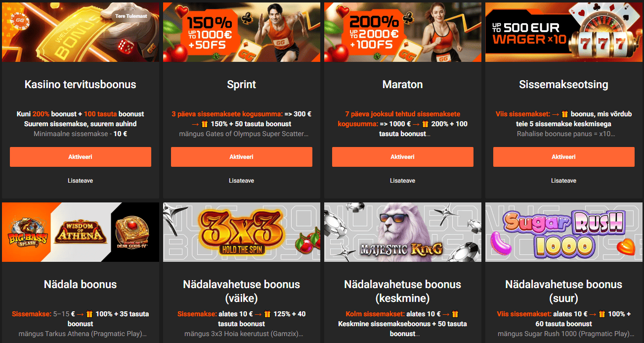Screen dimensions: 644x343
Task: Open Lisateave under Sprint card
Action: [x=242, y=181]
